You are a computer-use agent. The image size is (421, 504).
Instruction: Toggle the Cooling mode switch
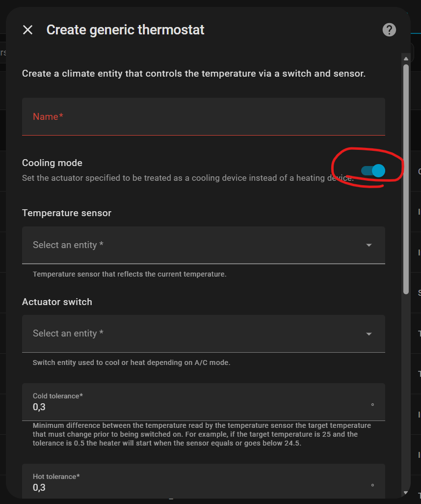tap(373, 170)
